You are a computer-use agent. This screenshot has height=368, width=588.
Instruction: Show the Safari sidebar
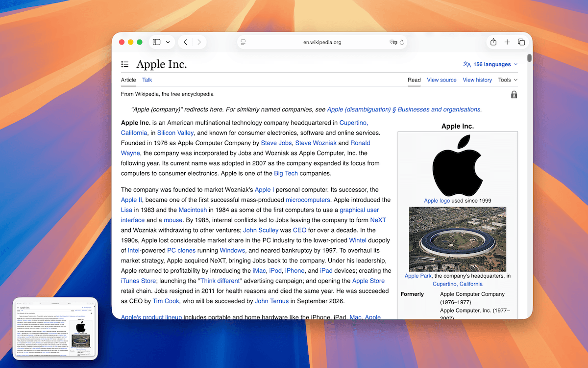click(157, 42)
